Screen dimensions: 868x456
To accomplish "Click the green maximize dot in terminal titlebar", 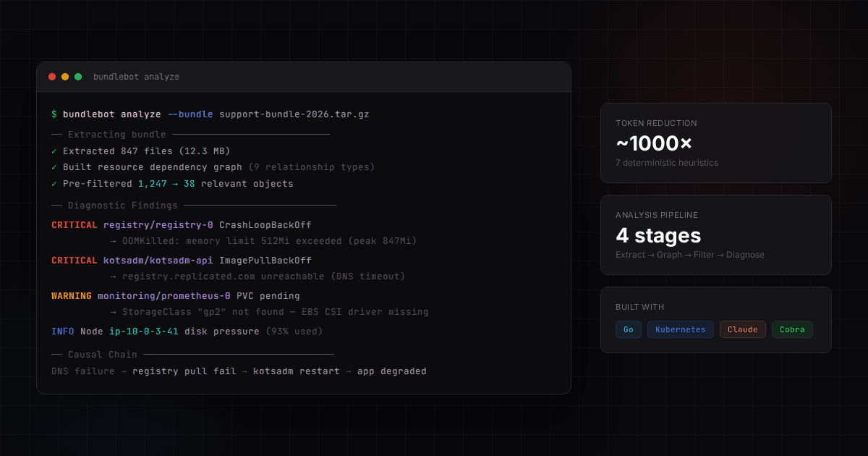I will (x=78, y=77).
